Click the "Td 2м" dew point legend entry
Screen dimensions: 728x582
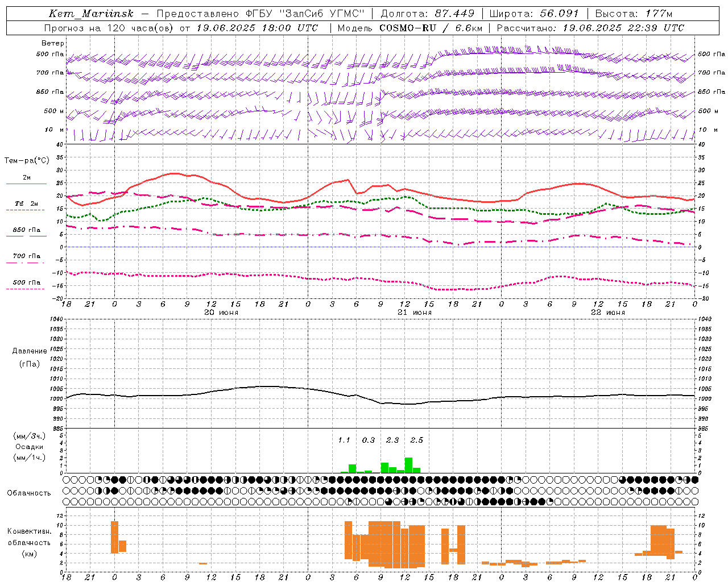coord(27,203)
